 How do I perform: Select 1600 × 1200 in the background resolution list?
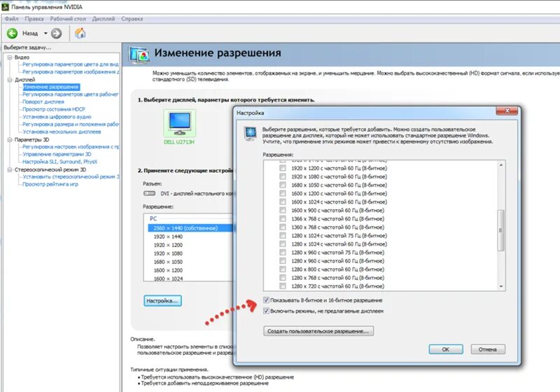168,270
